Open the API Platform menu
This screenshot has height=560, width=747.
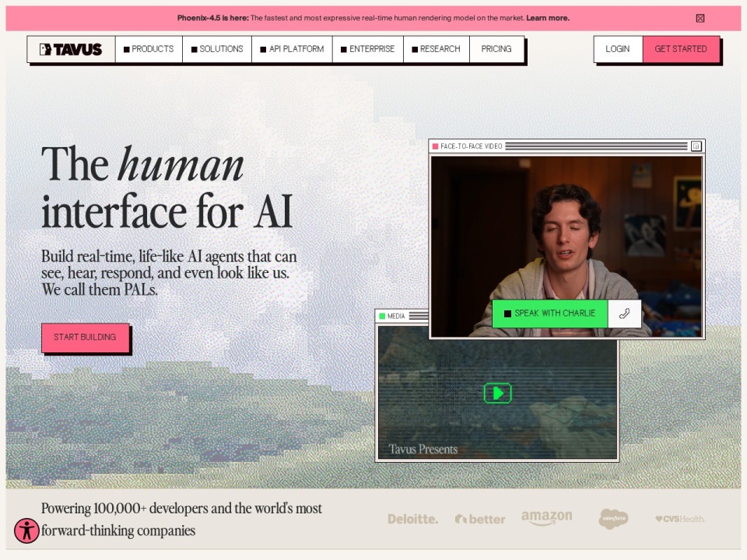[292, 49]
